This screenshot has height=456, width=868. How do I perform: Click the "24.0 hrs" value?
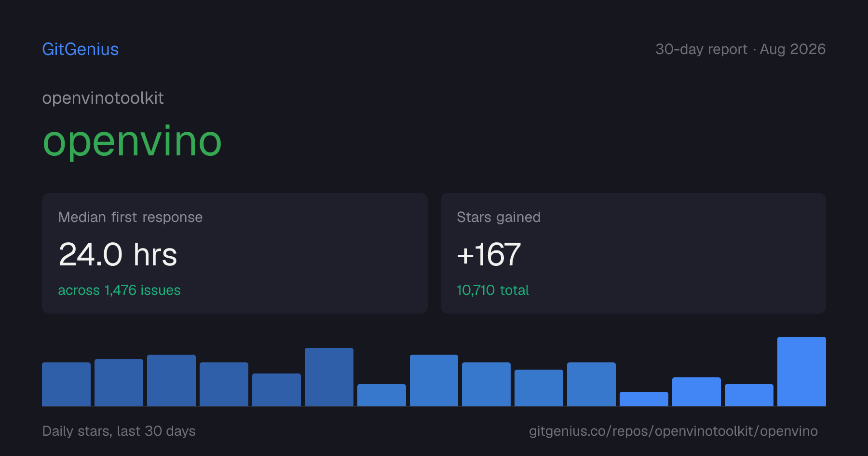pos(118,254)
